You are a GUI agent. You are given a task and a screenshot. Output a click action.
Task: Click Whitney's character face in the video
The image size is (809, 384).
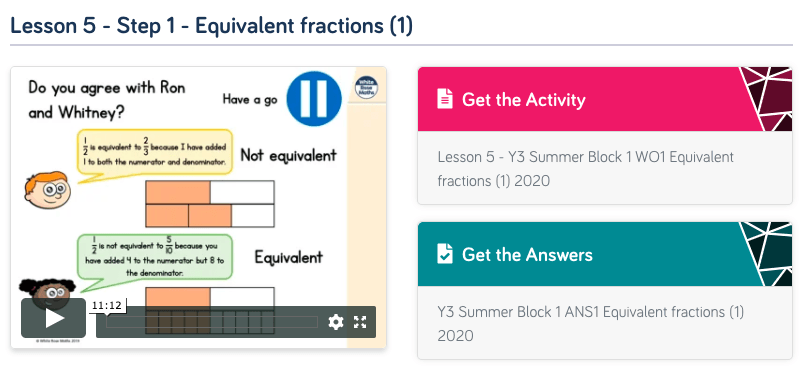pos(49,292)
